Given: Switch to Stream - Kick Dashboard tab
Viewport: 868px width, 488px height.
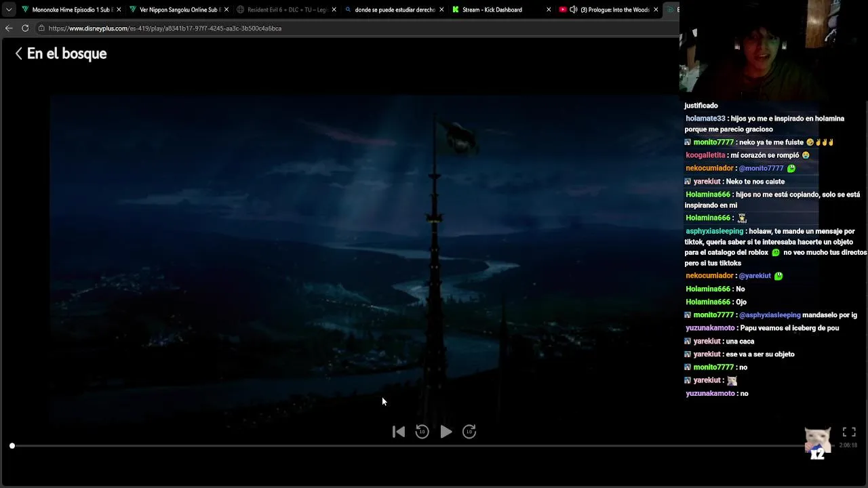Looking at the screenshot, I should tap(501, 9).
